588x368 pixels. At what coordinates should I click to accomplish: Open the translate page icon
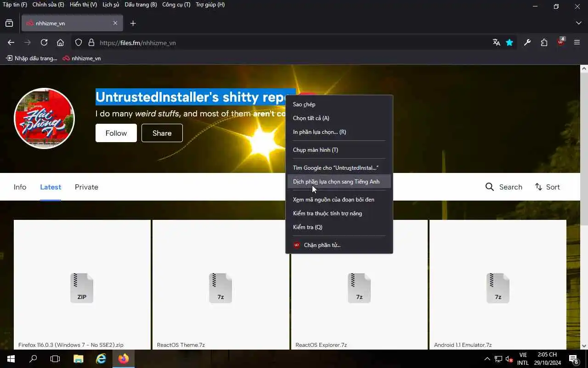point(496,42)
